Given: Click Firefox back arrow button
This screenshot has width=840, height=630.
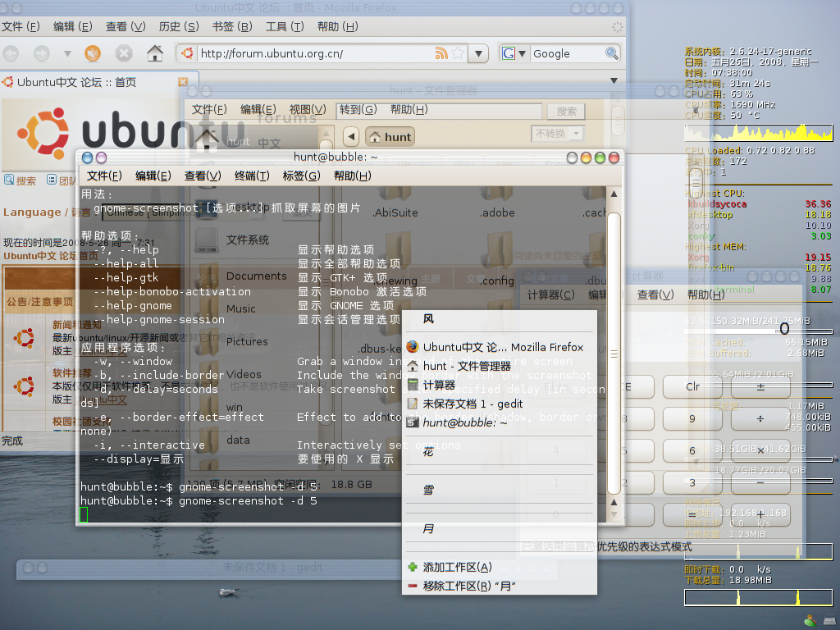Looking at the screenshot, I should click(x=11, y=53).
